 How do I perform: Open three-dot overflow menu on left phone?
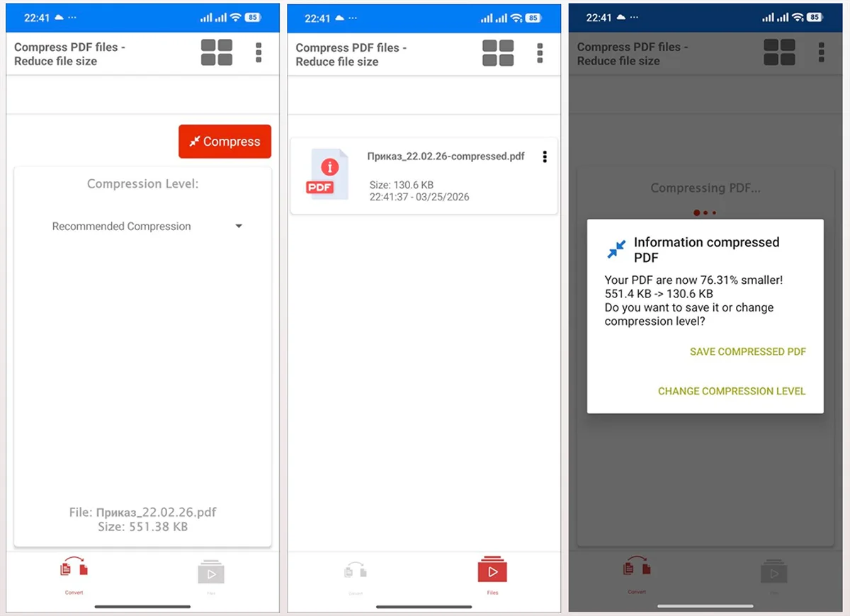click(x=259, y=52)
